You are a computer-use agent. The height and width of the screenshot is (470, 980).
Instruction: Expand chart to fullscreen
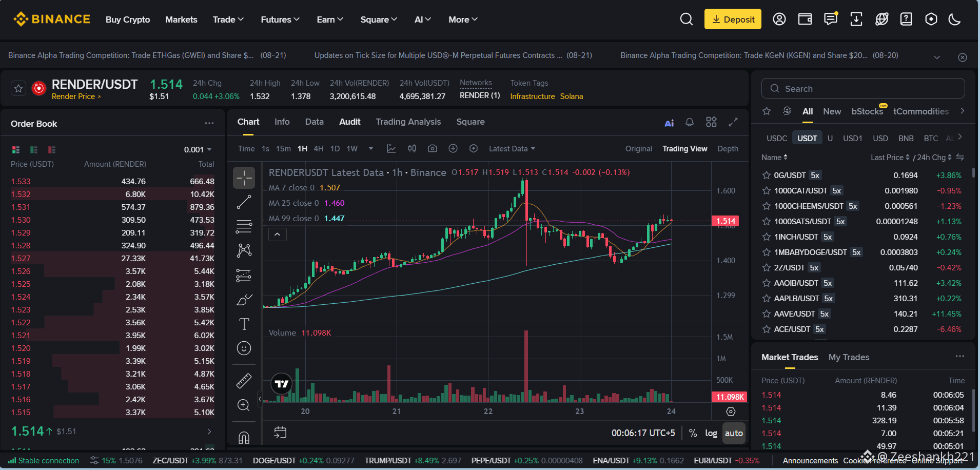point(733,122)
